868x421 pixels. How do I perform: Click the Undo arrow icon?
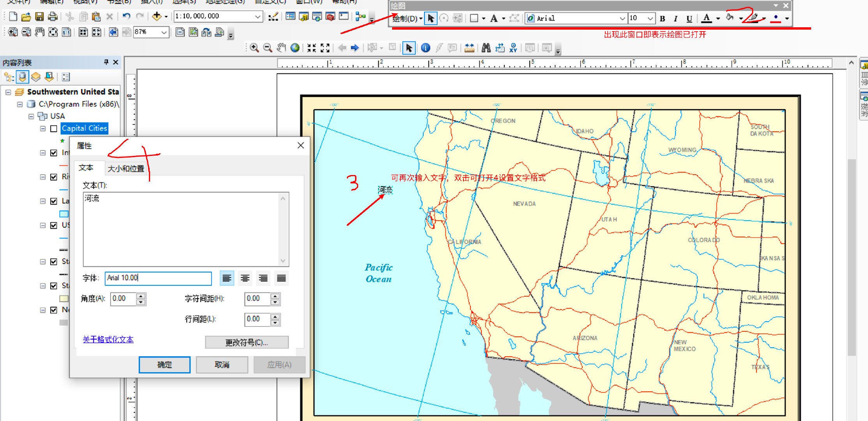[126, 16]
